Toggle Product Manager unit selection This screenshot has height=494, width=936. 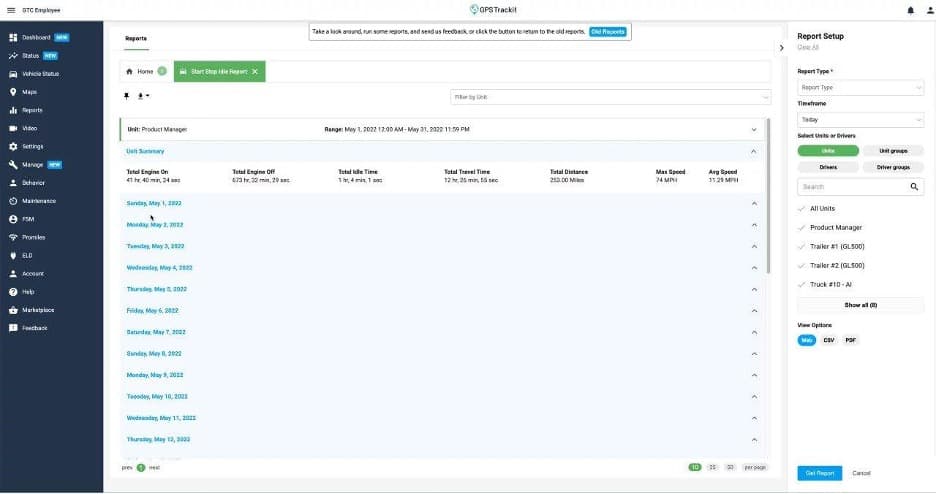[835, 228]
